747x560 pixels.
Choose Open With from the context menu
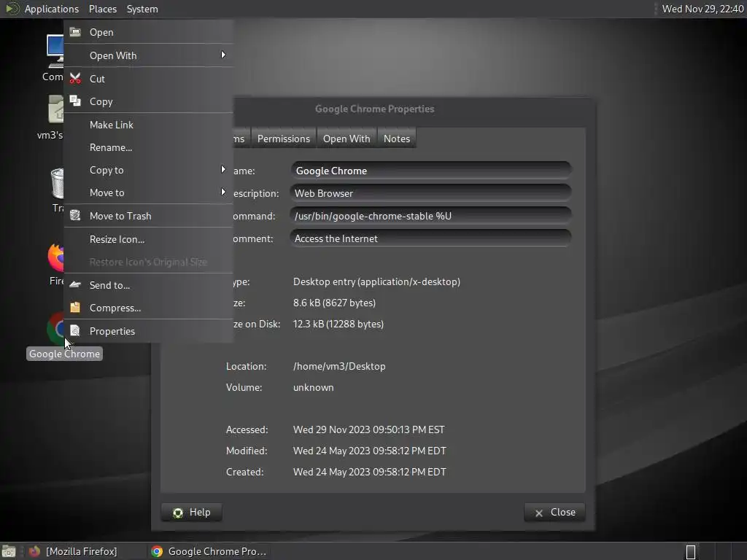tap(148, 55)
